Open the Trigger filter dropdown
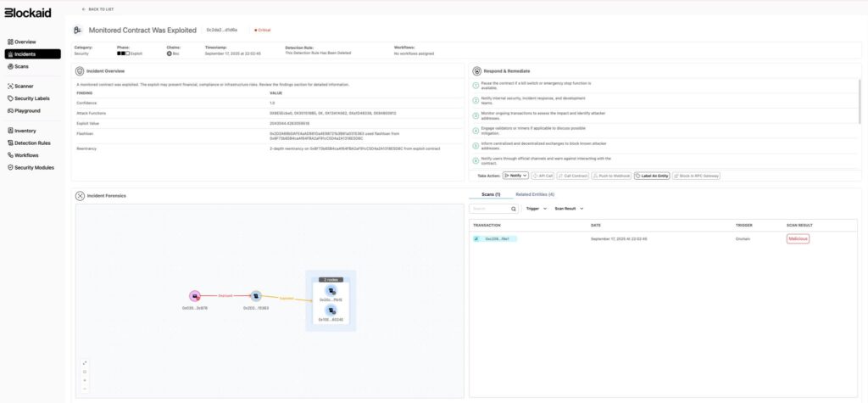 [537, 209]
